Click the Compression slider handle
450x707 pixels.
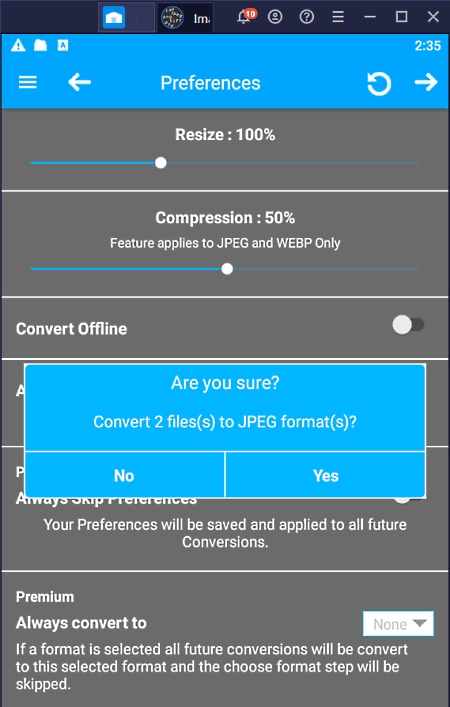click(227, 269)
